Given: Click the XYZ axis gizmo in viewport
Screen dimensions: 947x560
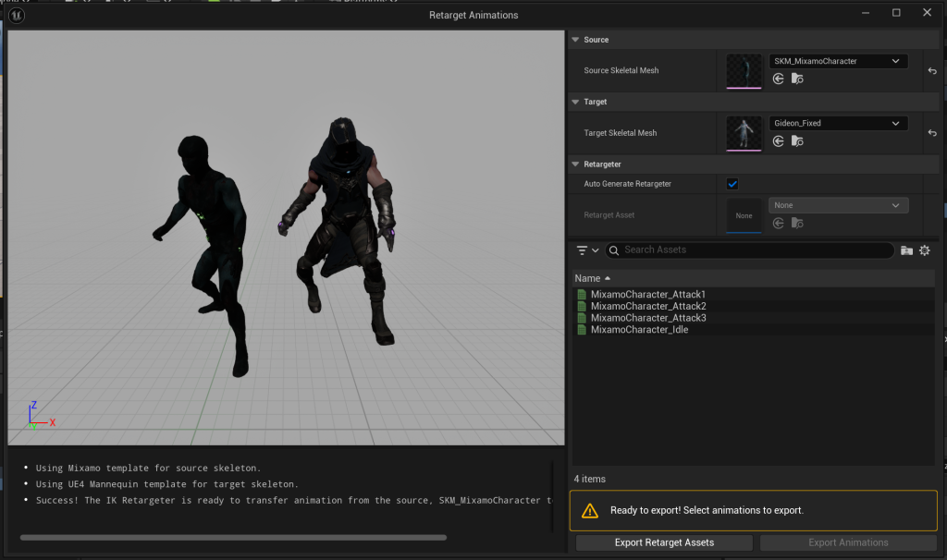Looking at the screenshot, I should click(x=41, y=415).
